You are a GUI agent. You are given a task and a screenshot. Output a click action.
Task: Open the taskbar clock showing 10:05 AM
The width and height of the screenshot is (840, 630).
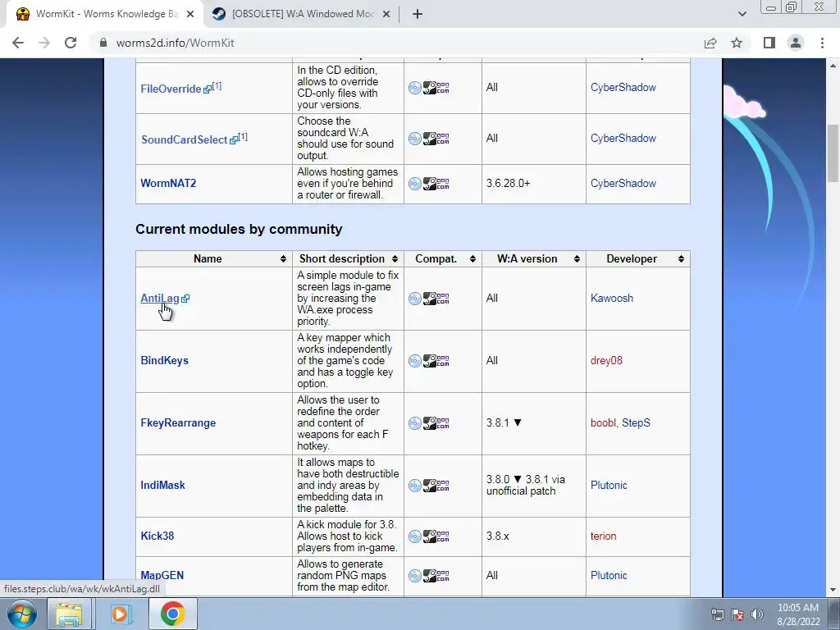(x=797, y=614)
